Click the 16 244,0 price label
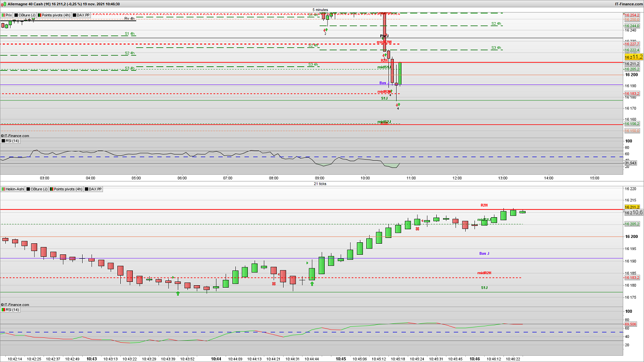 coord(632,26)
